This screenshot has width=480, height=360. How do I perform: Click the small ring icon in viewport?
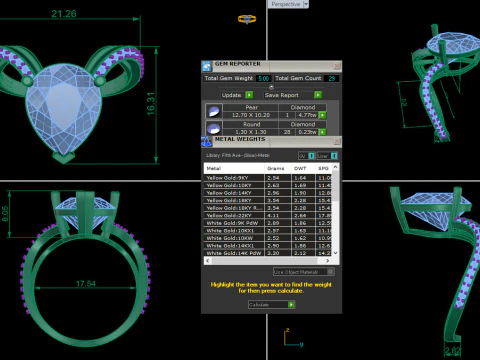coord(247,19)
